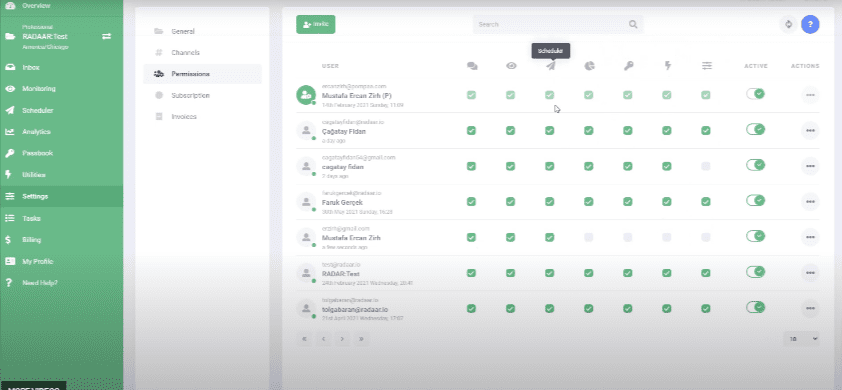Viewport: 842px width, 390px height.
Task: Click the Settings sliders column icon
Action: 707,66
